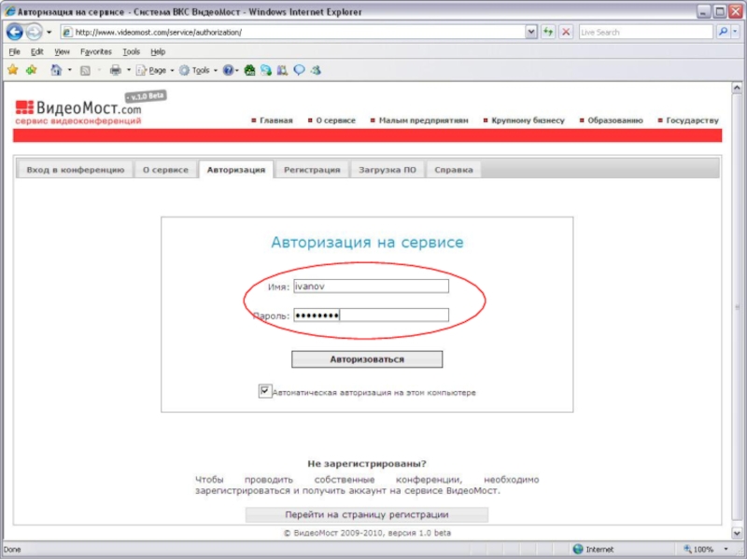Open the Малым предприятиям link

(x=424, y=120)
